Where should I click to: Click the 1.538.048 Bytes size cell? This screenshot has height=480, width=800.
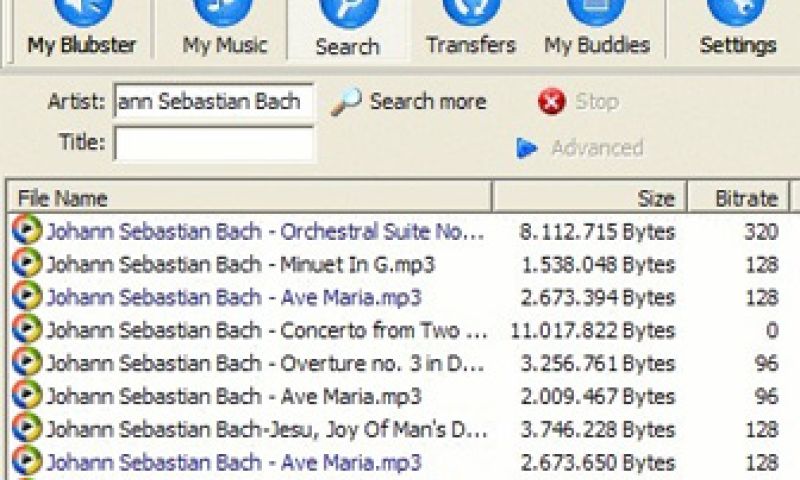(x=598, y=265)
